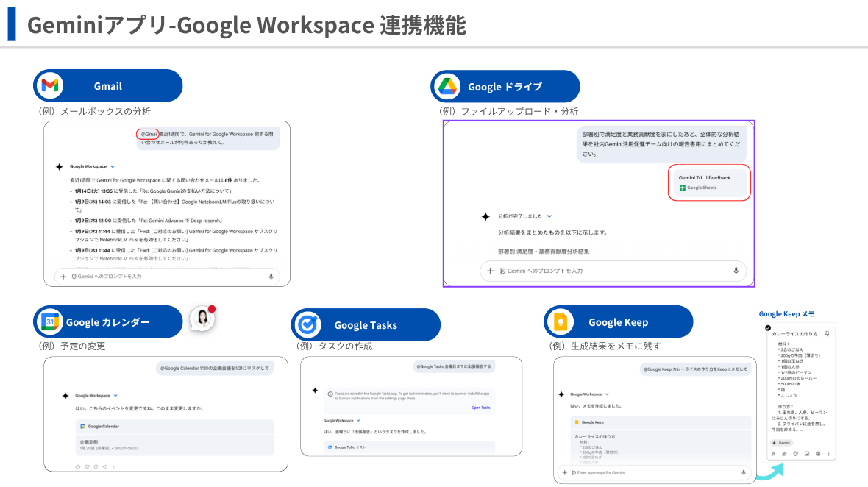Click the Google Tasks checkmark logo
868x487 pixels.
coord(307,325)
